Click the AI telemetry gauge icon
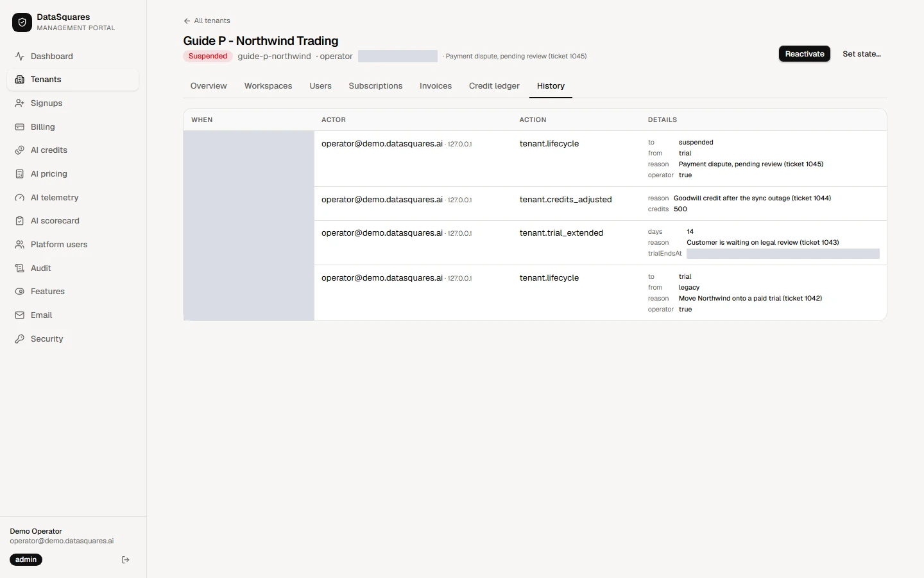 click(20, 197)
